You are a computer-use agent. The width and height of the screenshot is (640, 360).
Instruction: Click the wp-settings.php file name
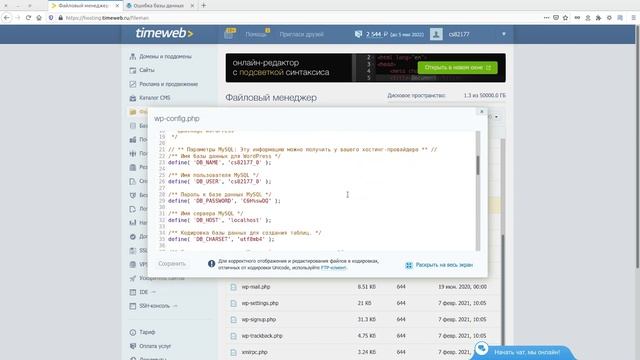coord(260,303)
